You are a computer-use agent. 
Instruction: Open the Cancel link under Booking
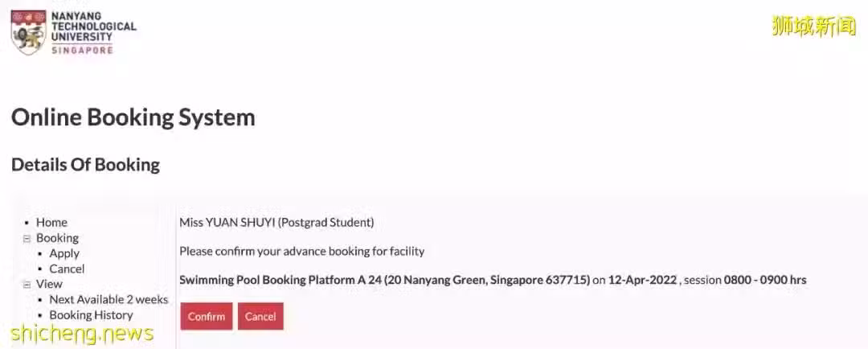(67, 269)
